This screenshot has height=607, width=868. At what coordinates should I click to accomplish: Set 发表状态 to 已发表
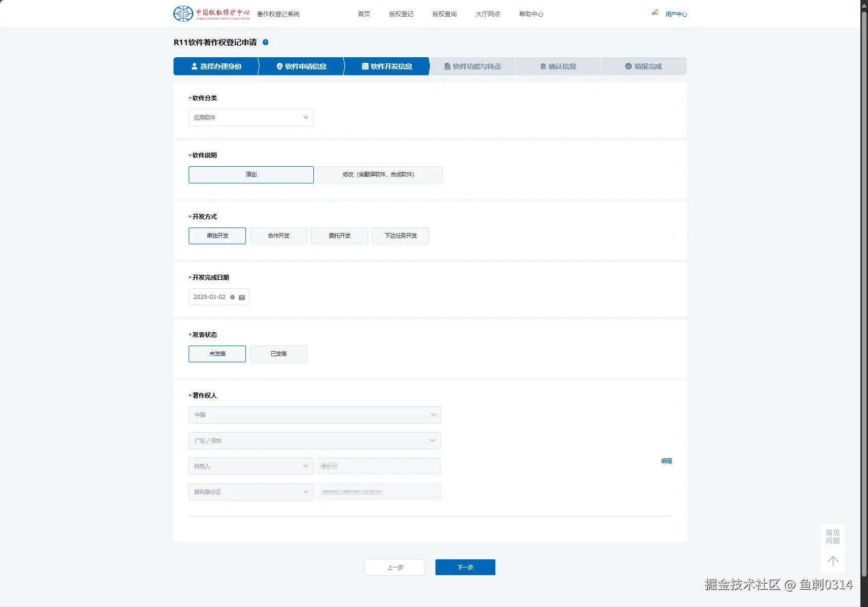click(278, 354)
